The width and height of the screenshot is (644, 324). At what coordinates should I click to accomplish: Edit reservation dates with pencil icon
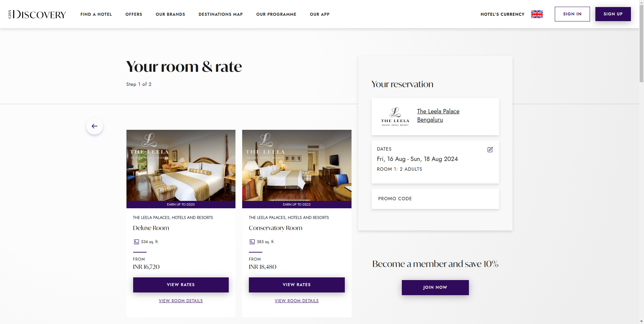pos(490,150)
